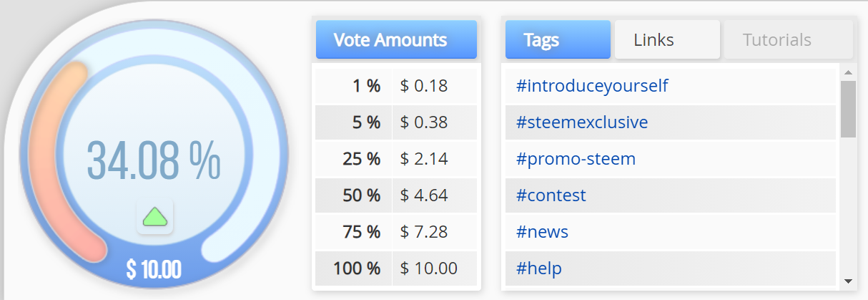The height and width of the screenshot is (300, 868).
Task: Click the tags list scroll-down arrow
Action: [x=848, y=281]
